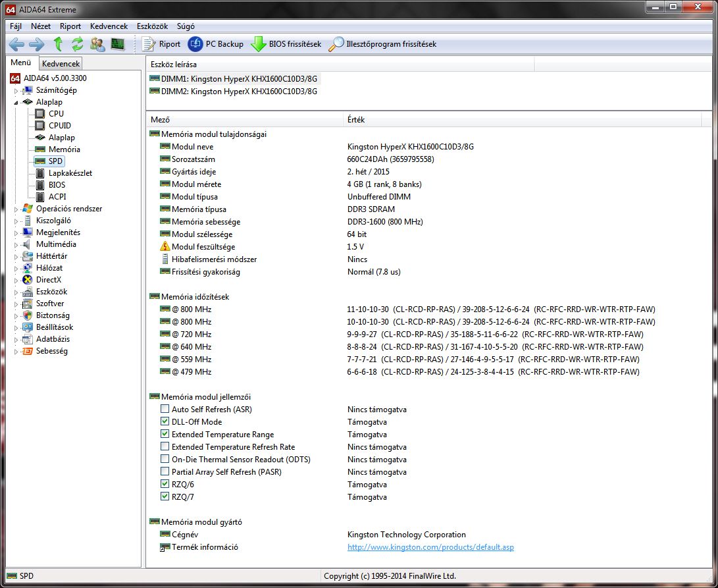Click the Modul feszültsége warning icon
This screenshot has width=718, height=588.
[165, 246]
